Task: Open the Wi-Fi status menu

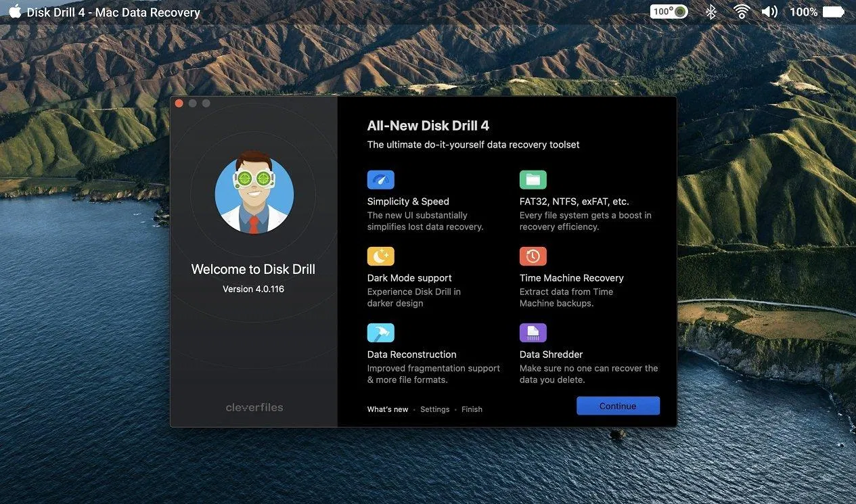Action: [x=742, y=12]
